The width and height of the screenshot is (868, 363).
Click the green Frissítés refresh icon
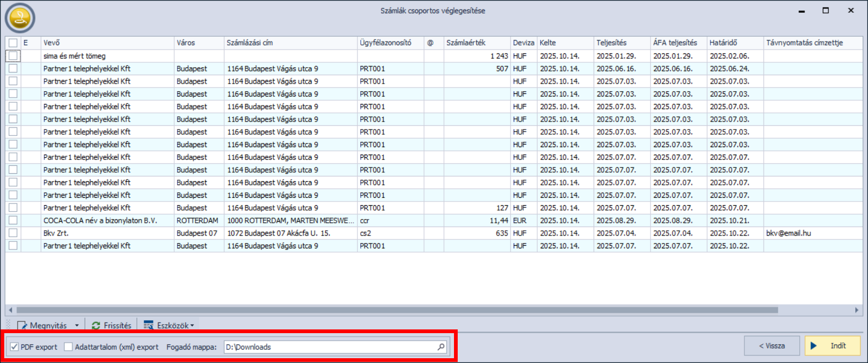pyautogui.click(x=96, y=326)
